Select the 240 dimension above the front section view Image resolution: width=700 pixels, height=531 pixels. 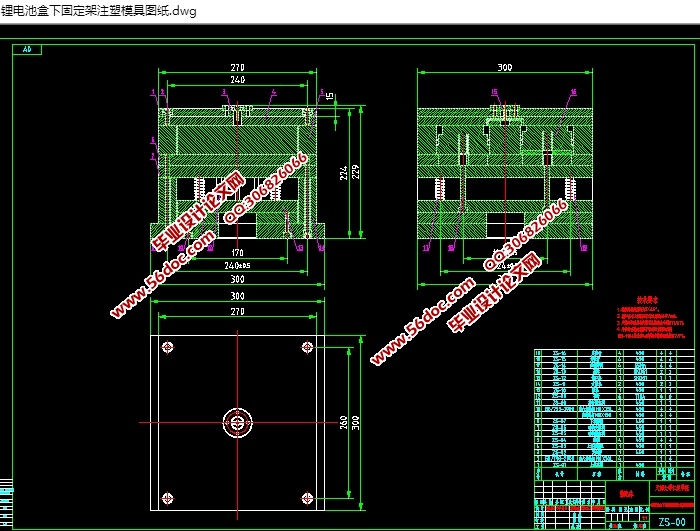(x=238, y=79)
